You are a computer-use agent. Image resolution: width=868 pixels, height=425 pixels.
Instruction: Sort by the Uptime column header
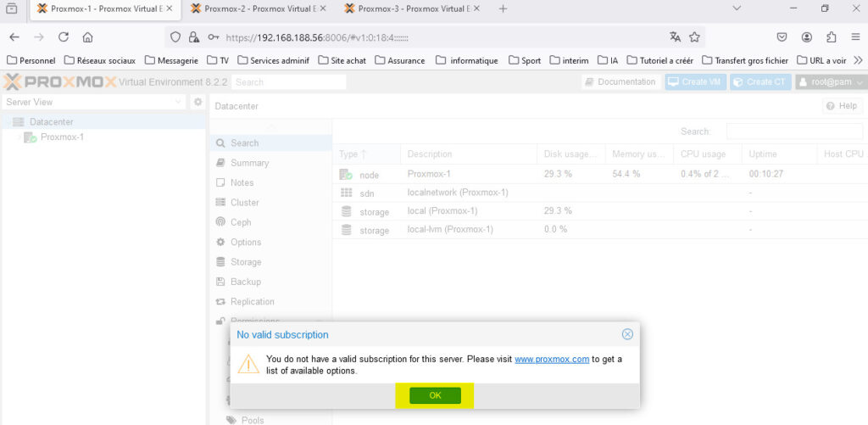(780, 154)
